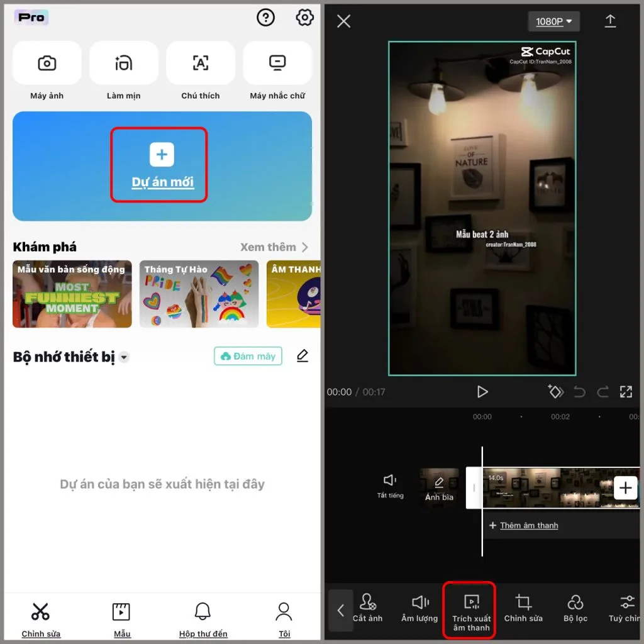Viewport: 644px width, 644px height.
Task: Close the editor with X icon
Action: (344, 21)
